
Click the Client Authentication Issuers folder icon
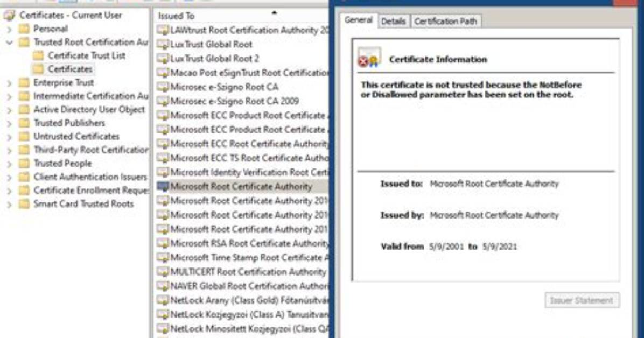(24, 177)
